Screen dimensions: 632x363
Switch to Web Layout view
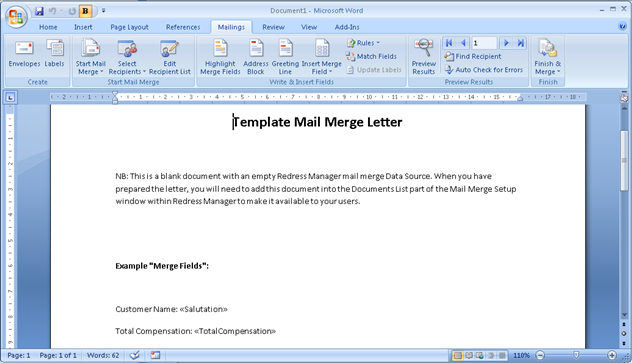(480, 355)
